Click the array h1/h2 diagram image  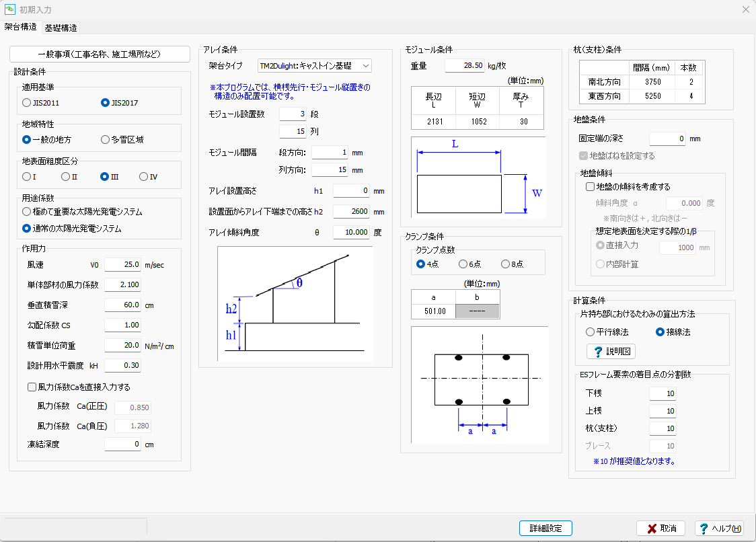[x=295, y=304]
